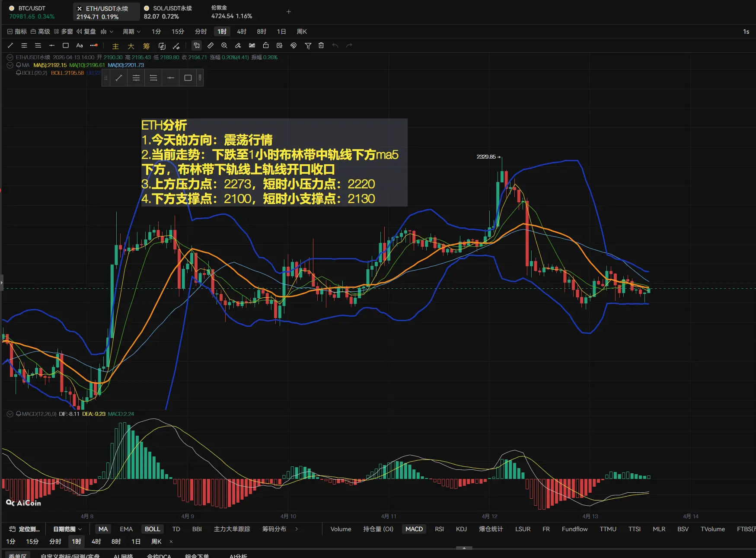This screenshot has width=756, height=558.
Task: Expand more main indicators arrow after 筹码分布
Action: [297, 529]
